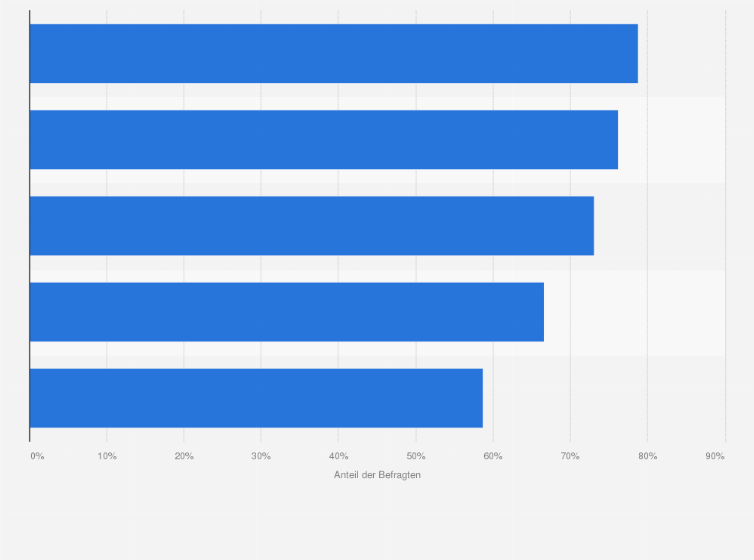This screenshot has height=560, width=754.
Task: Select the 40% axis tick label
Action: [339, 456]
